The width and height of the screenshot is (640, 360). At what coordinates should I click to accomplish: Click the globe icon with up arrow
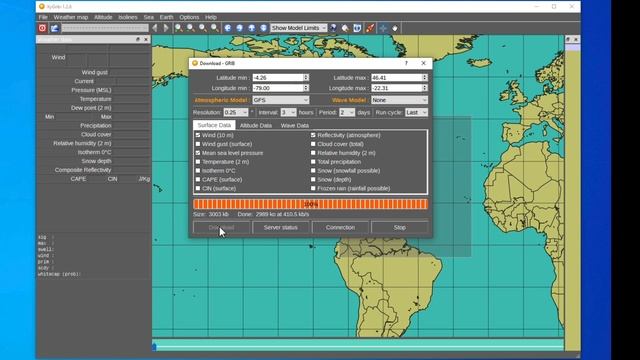coord(251,28)
